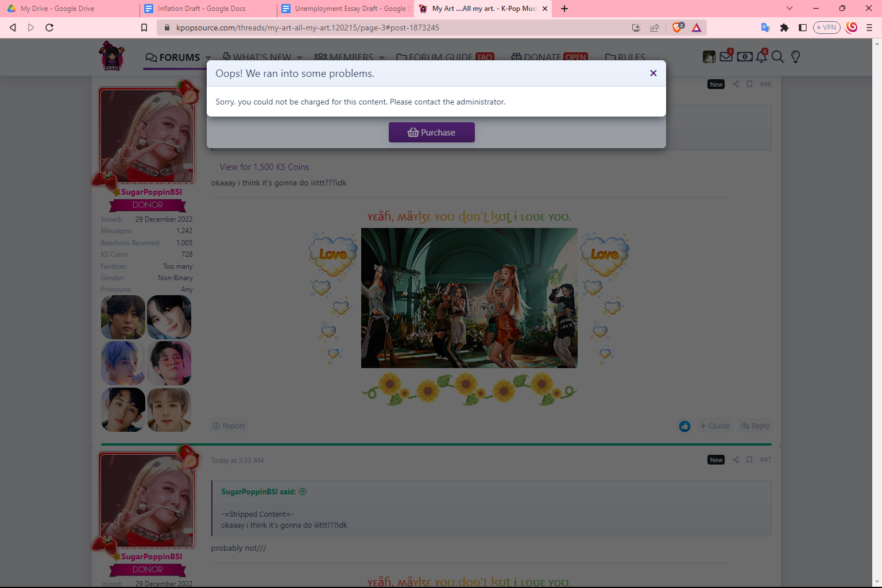882x588 pixels.
Task: Close the K-Pop Source browser tab
Action: coord(545,9)
